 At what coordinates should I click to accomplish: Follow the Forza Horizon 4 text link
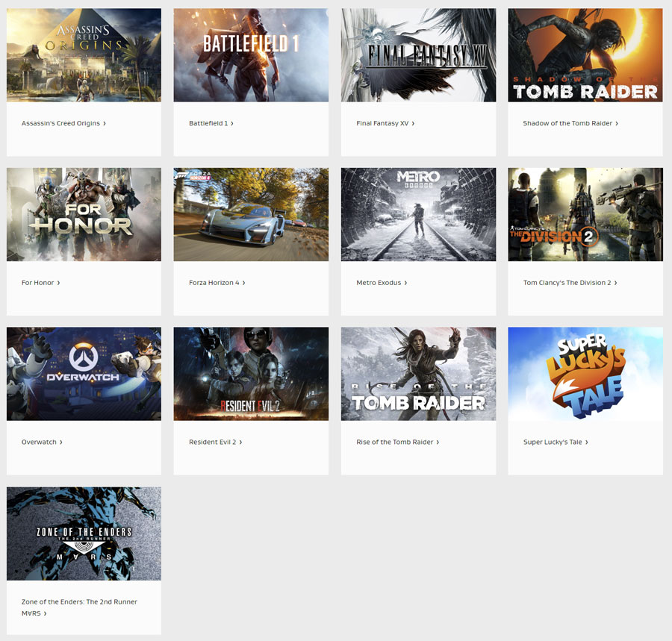pyautogui.click(x=214, y=283)
